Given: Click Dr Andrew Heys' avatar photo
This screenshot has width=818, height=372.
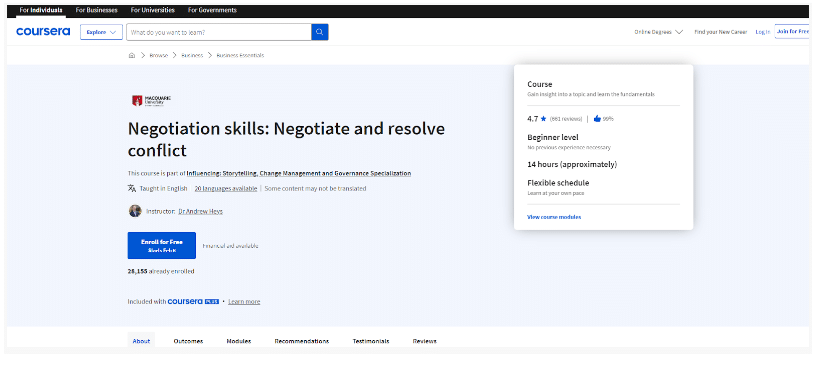Looking at the screenshot, I should tap(135, 211).
